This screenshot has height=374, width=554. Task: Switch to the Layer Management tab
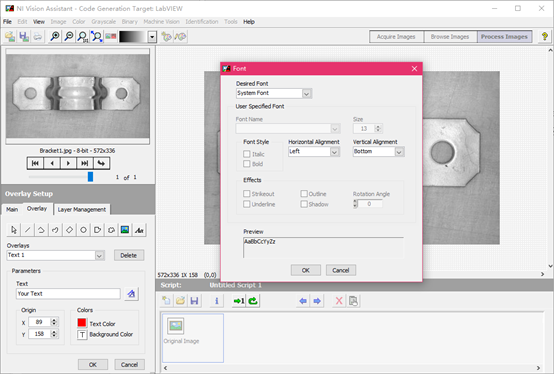pos(82,209)
